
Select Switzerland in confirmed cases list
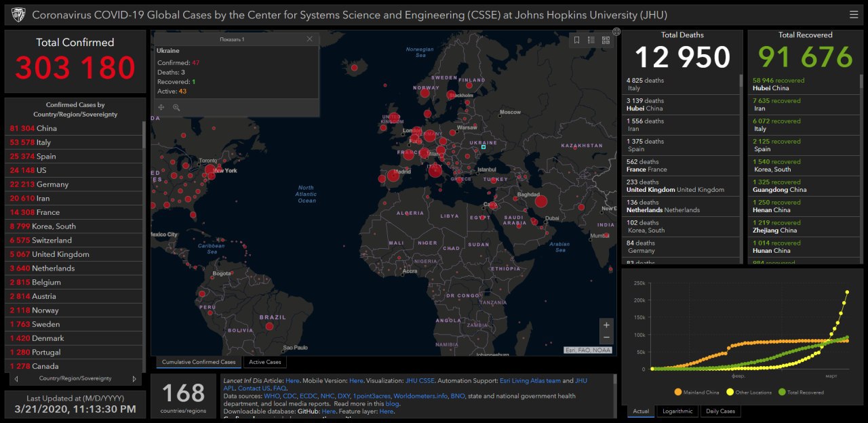(75, 241)
